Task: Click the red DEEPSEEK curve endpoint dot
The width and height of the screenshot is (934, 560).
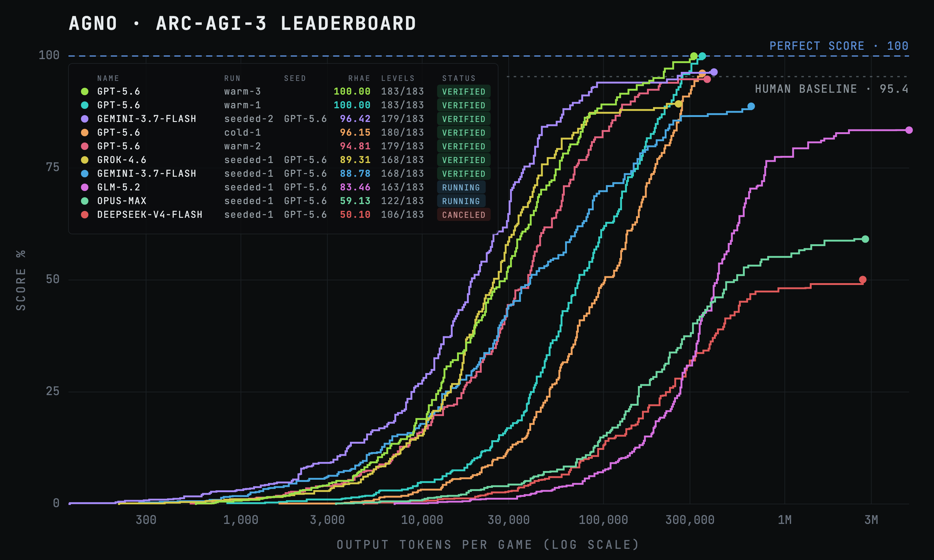Action: [863, 280]
